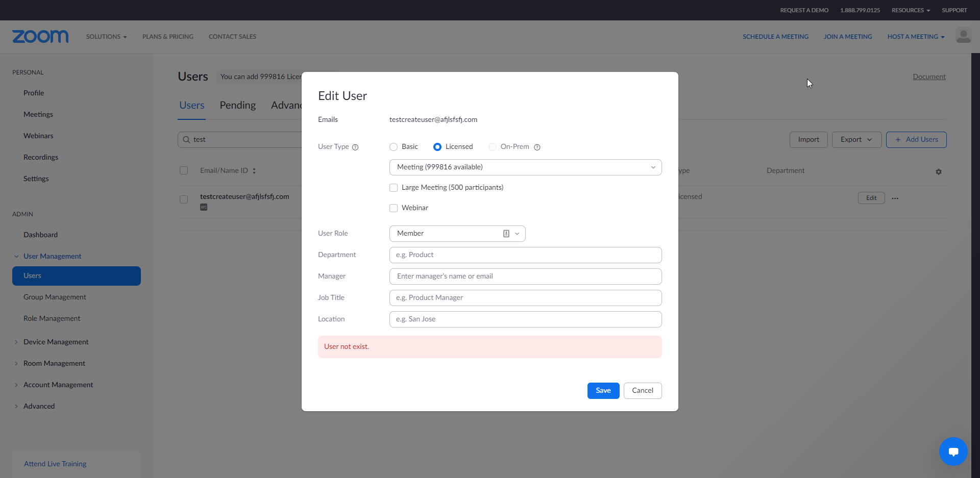
Task: Open the table column settings gear
Action: (938, 172)
